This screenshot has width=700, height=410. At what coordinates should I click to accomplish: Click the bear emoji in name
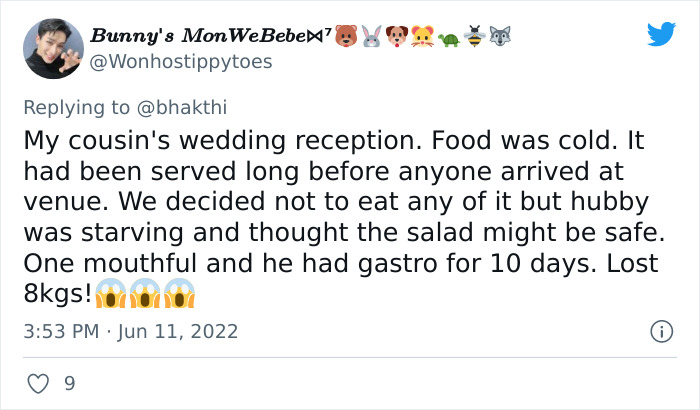[346, 36]
